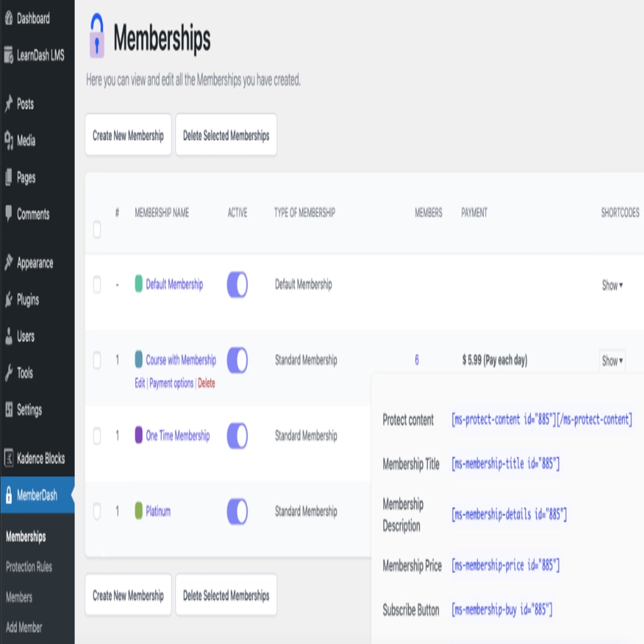Click the Posts pin icon

9,104
